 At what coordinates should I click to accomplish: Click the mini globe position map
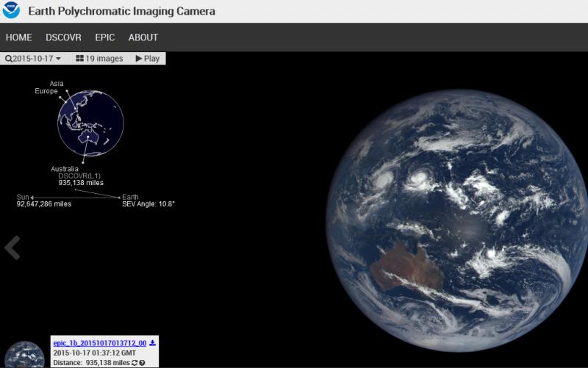pos(90,123)
